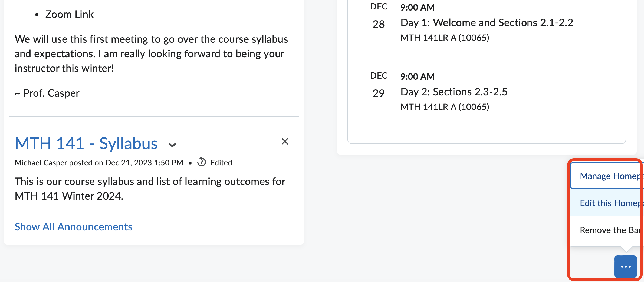Click the blue ellipsis options button
Image resolution: width=644 pixels, height=282 pixels.
click(625, 267)
